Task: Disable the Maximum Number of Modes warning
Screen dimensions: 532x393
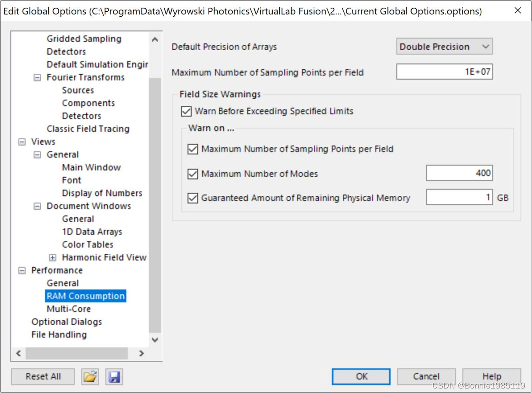Action: pos(193,174)
